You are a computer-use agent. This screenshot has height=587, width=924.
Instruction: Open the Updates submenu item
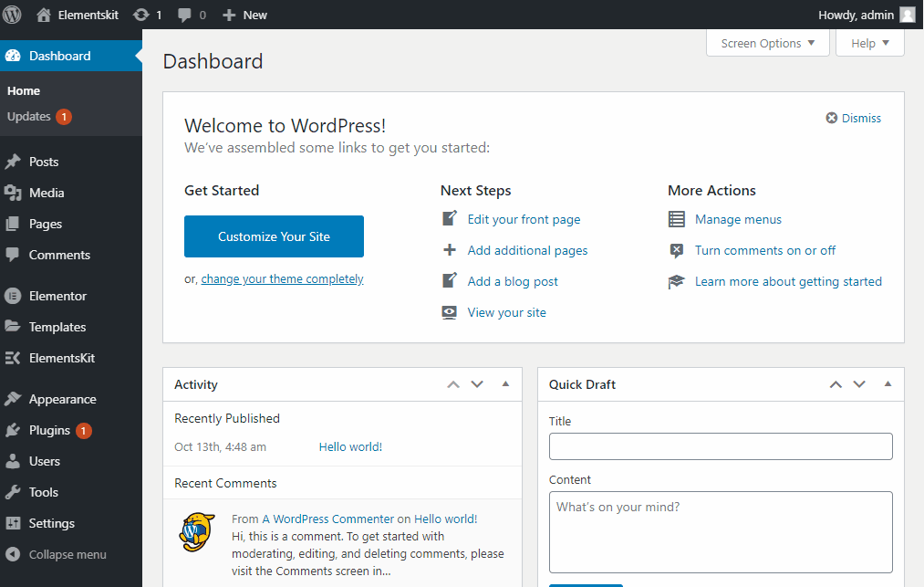click(x=29, y=117)
